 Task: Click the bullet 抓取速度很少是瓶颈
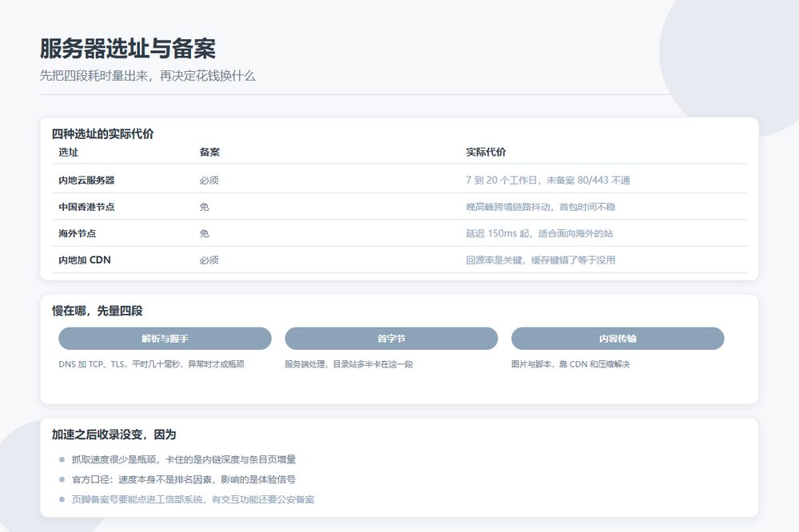[184, 459]
